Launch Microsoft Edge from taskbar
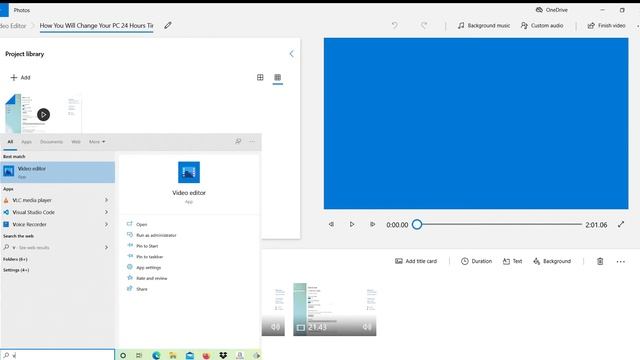The image size is (640, 360). (x=156, y=356)
